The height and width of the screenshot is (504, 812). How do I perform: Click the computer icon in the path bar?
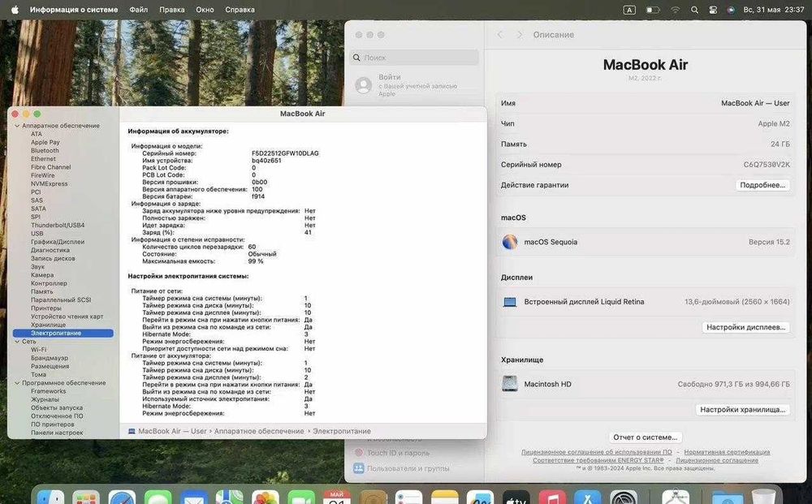click(132, 431)
